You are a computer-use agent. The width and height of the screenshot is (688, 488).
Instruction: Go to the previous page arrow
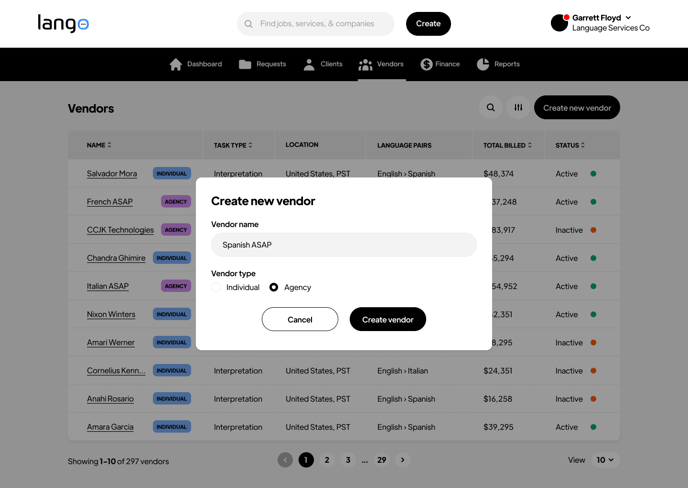[x=285, y=460]
